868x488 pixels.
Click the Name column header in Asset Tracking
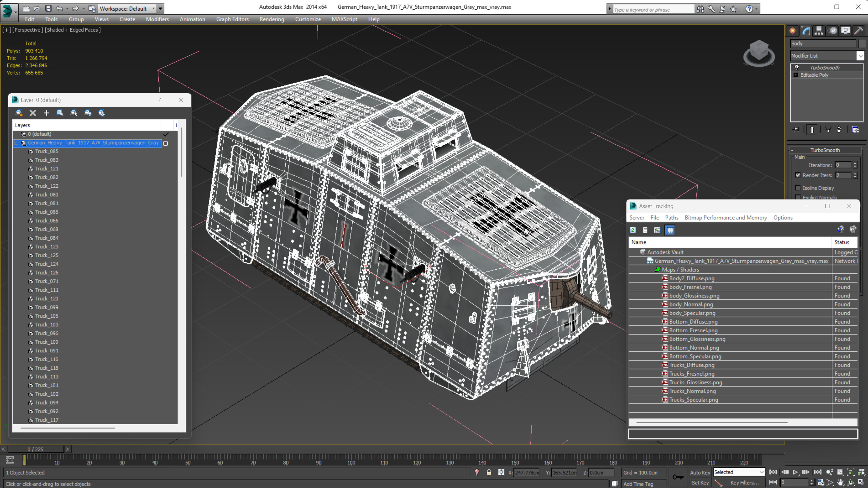[730, 242]
